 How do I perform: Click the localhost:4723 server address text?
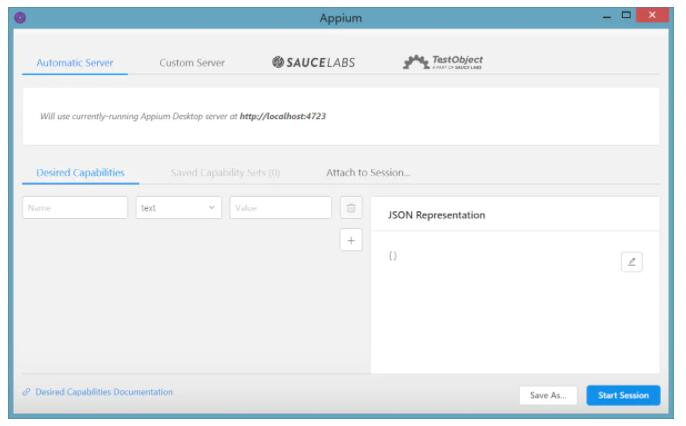click(x=283, y=116)
